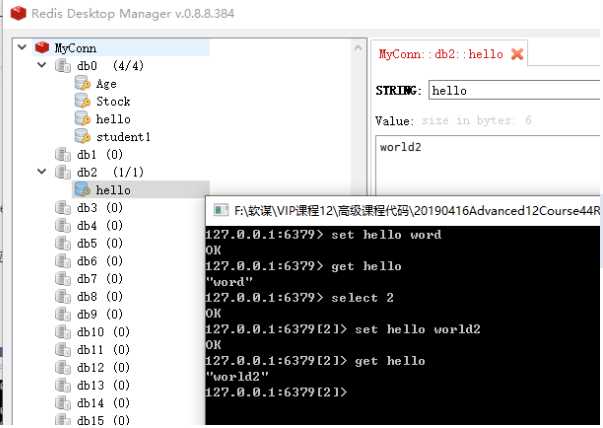Close the MyConn::db2::hello tab

coord(517,54)
